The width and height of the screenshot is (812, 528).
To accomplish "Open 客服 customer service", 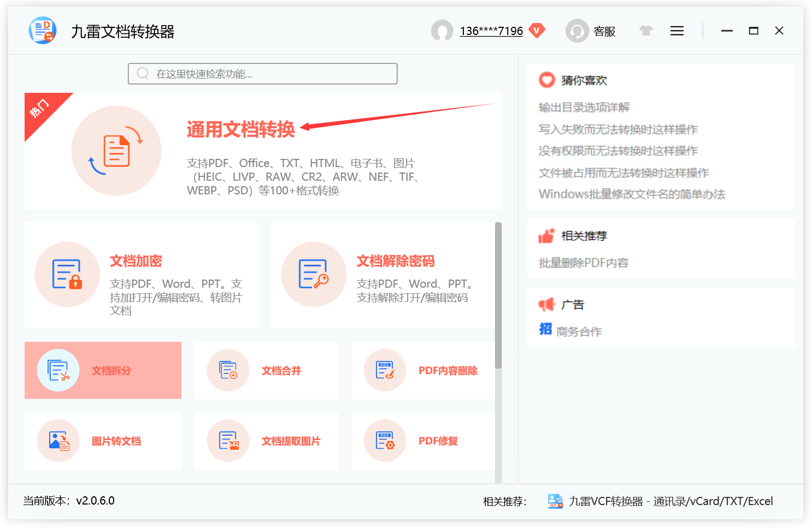I will [604, 32].
